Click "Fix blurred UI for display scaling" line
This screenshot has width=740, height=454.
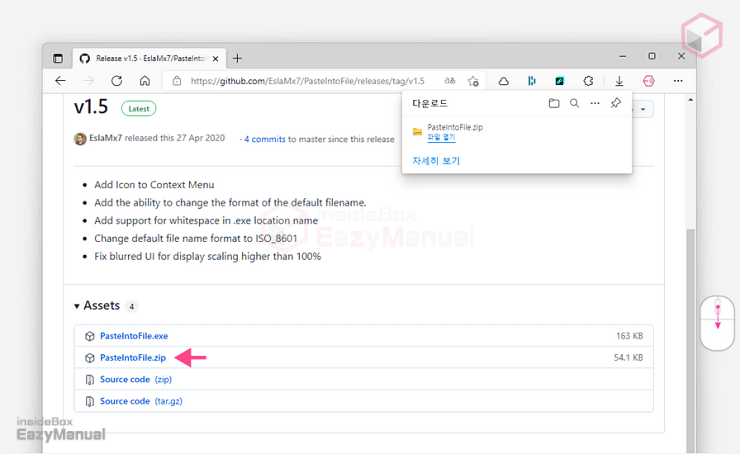[208, 256]
